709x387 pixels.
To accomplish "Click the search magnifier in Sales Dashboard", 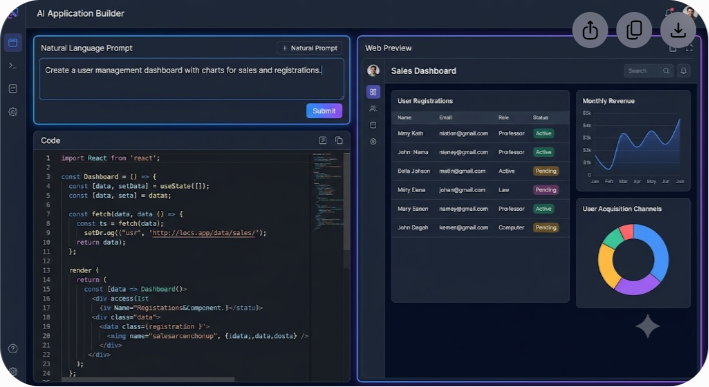I will point(666,71).
